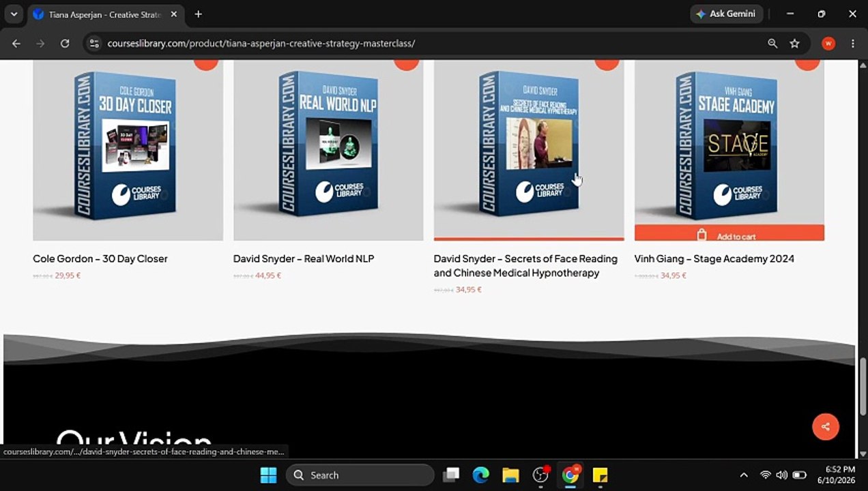The height and width of the screenshot is (491, 868).
Task: Click the zoom magnifier icon in address bar
Action: 772,43
